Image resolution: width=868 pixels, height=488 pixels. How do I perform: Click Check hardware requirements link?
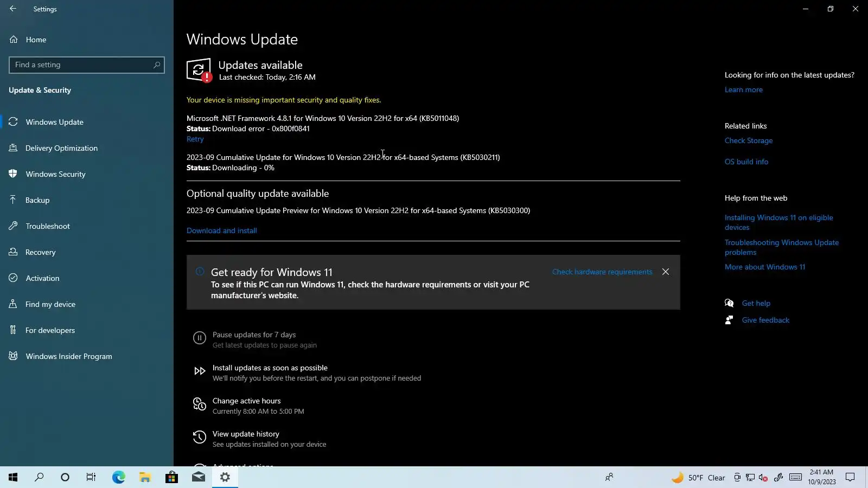tap(602, 272)
